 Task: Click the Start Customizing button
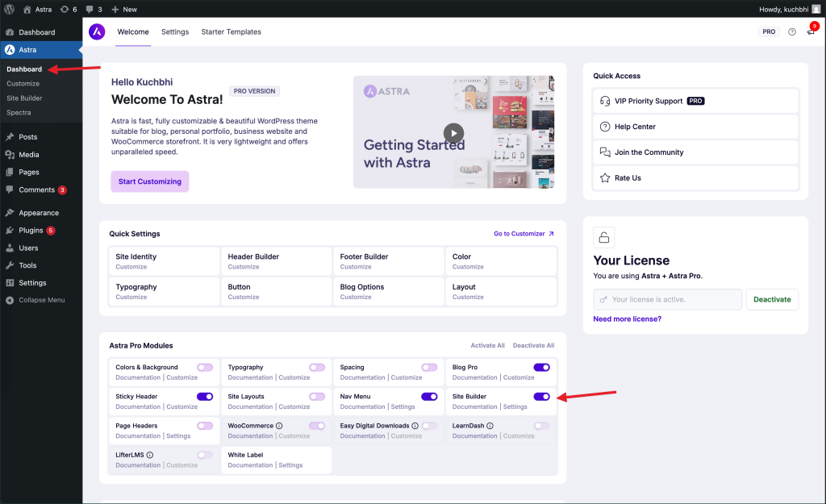149,181
